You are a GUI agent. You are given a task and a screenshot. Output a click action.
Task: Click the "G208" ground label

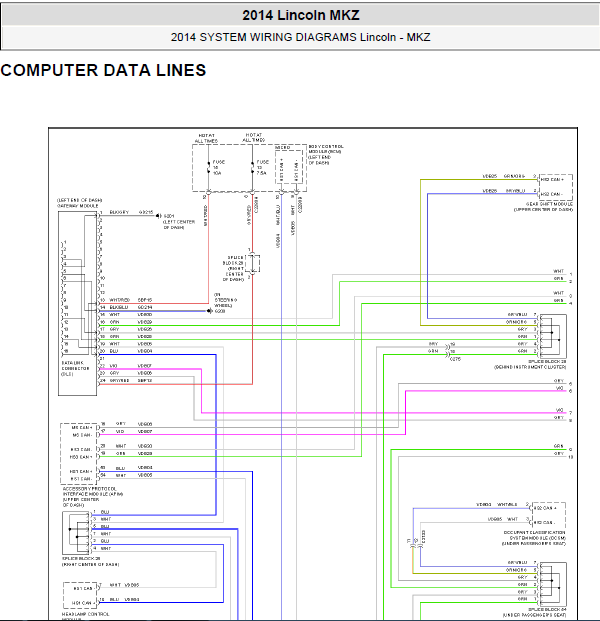click(220, 311)
